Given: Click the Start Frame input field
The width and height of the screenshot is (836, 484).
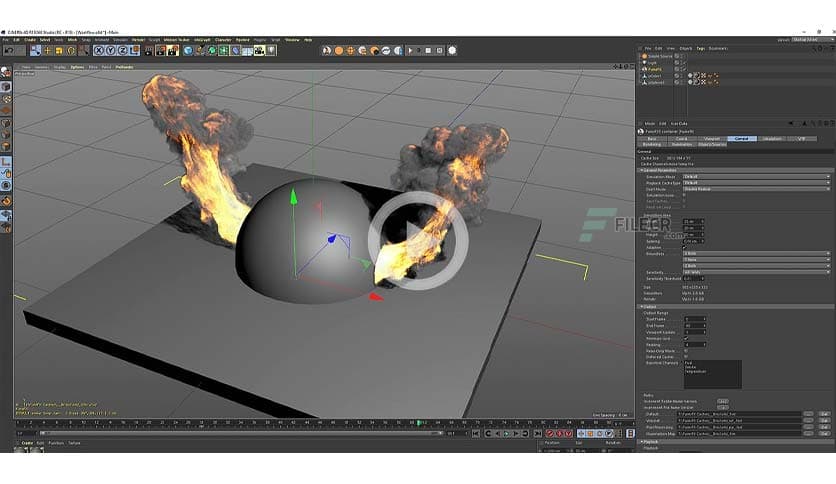Looking at the screenshot, I should 695,319.
